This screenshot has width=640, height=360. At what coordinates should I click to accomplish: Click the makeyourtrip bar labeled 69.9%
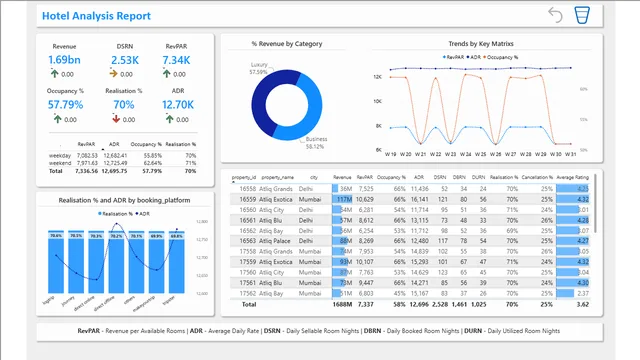(156, 262)
